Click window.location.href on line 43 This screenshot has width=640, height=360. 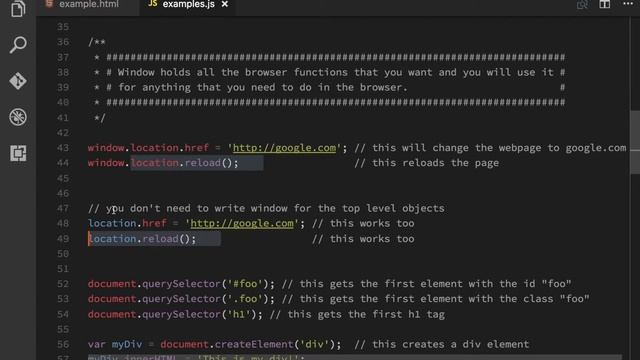(x=148, y=148)
